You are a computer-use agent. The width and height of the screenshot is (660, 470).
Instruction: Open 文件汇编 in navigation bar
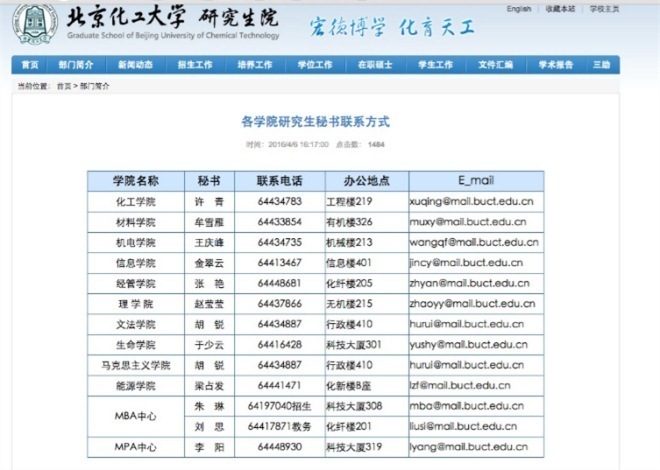495,65
